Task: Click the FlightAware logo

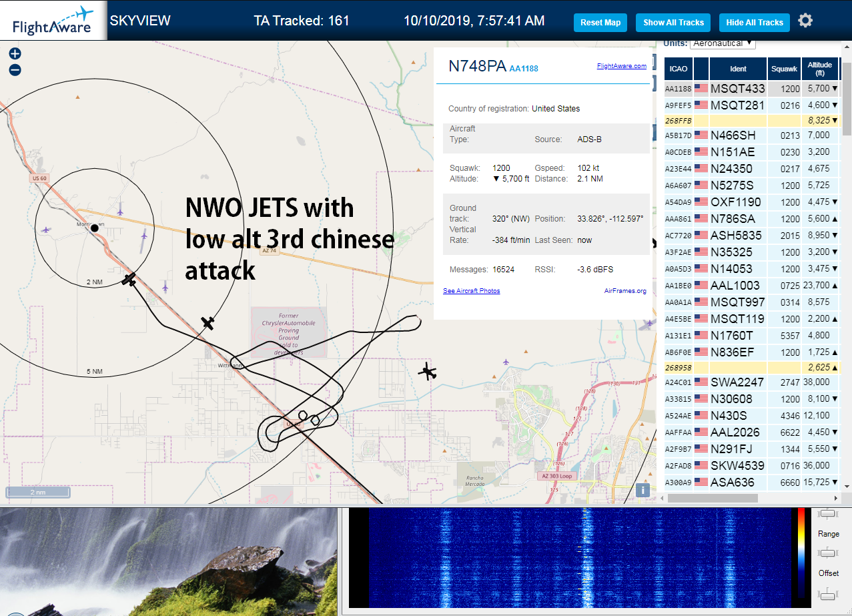Action: 53,20
